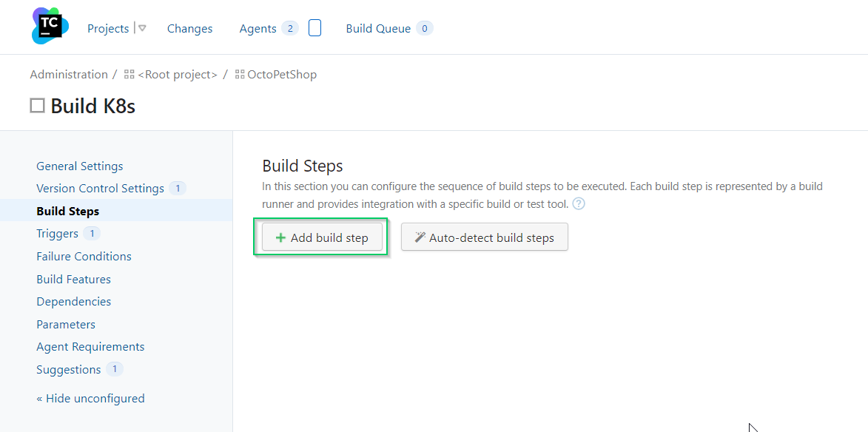Click the OctoPetShop project grid icon

tap(240, 75)
